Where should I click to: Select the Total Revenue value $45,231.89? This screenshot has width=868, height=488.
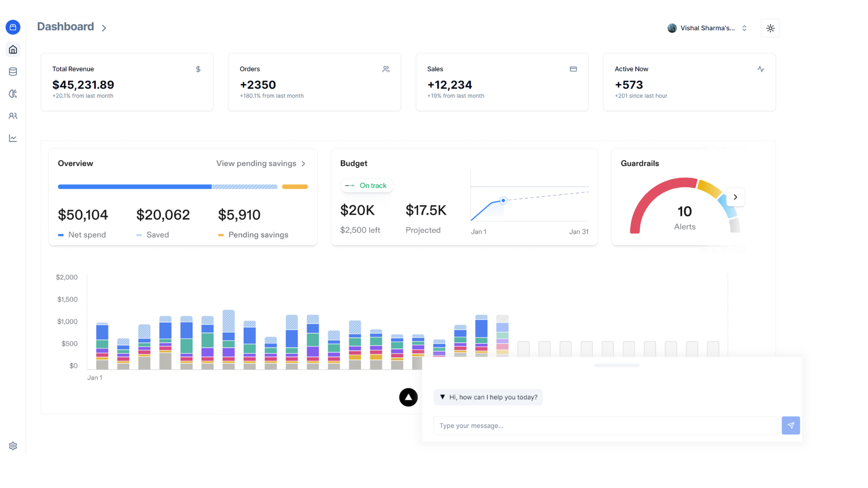[x=83, y=84]
